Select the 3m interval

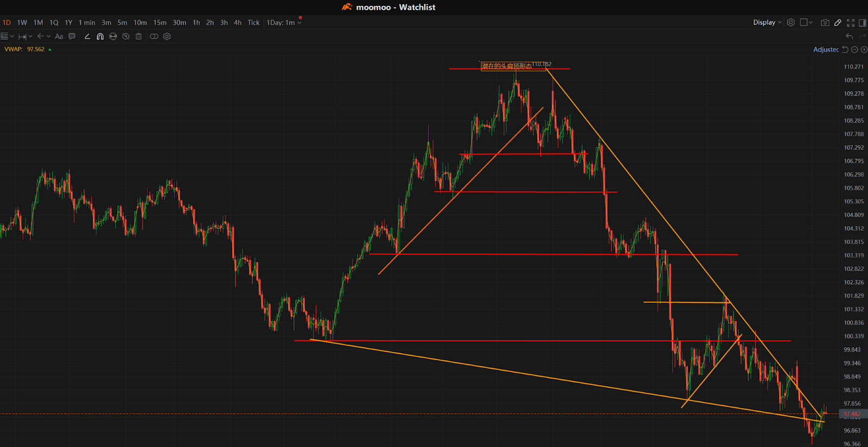106,23
